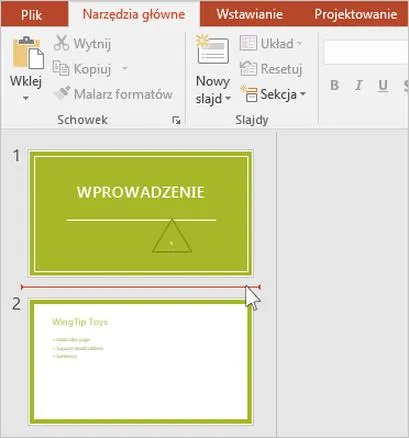Expand the Układ dropdown arrow
The height and width of the screenshot is (438, 409).
pyautogui.click(x=299, y=43)
